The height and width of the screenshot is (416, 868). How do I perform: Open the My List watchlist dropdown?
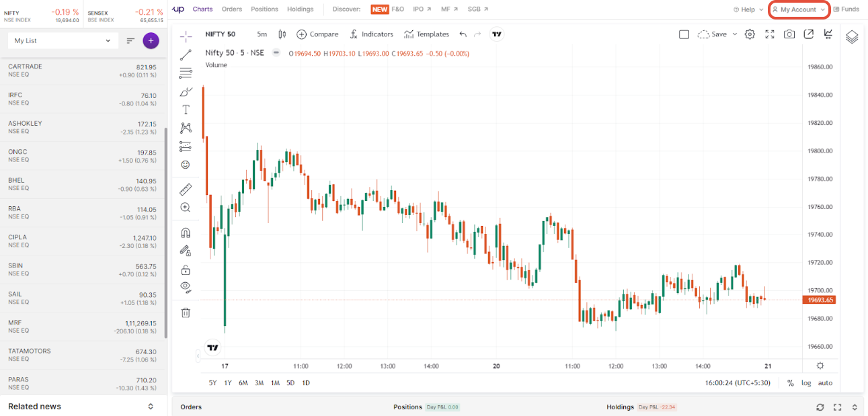63,41
